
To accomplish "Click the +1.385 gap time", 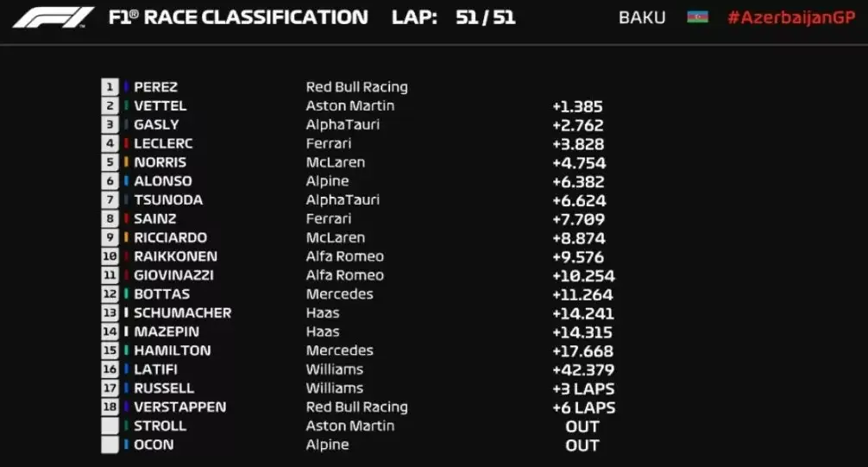I will click(577, 106).
